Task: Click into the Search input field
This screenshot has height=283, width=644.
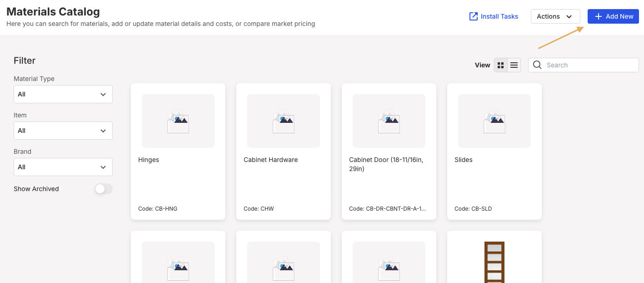Action: click(x=584, y=65)
